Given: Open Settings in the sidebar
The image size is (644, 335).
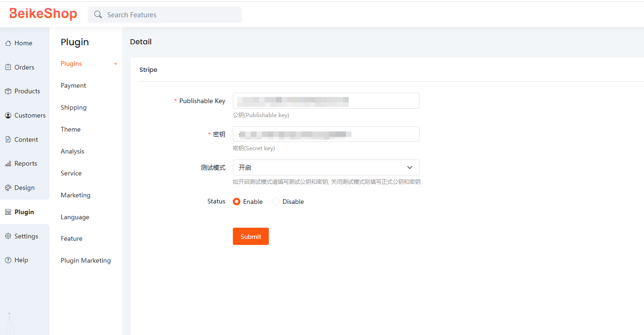Looking at the screenshot, I should [26, 236].
